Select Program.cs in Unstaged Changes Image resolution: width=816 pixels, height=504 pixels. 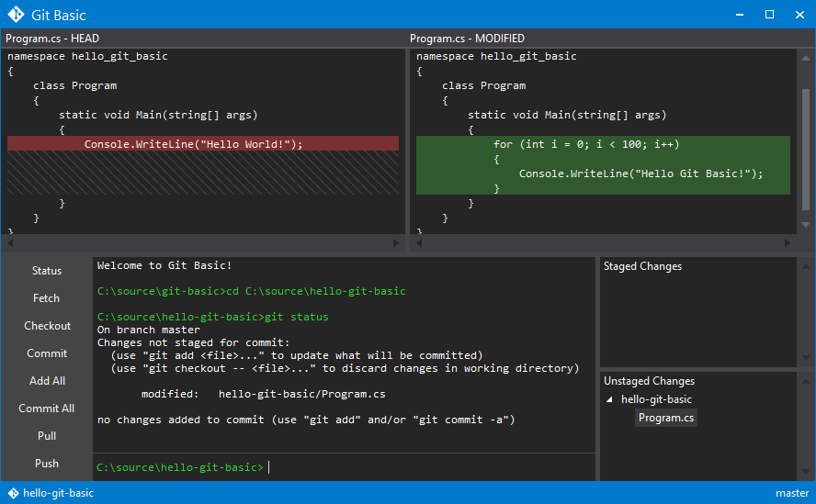(666, 418)
